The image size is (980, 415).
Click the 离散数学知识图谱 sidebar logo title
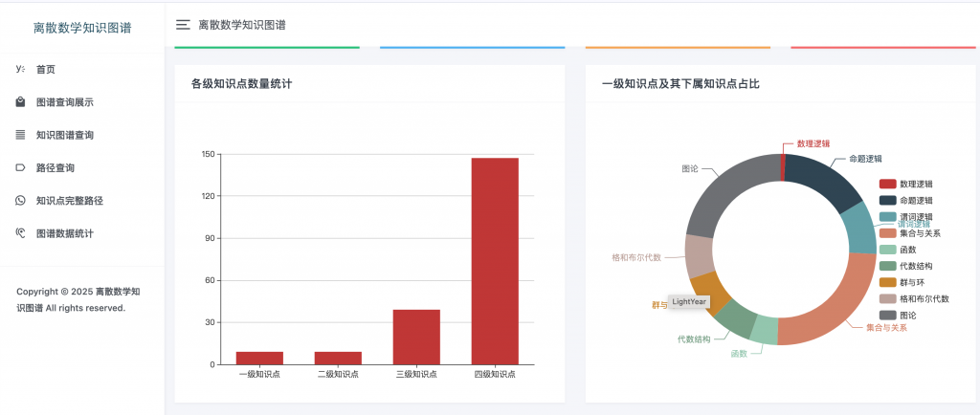(x=82, y=28)
